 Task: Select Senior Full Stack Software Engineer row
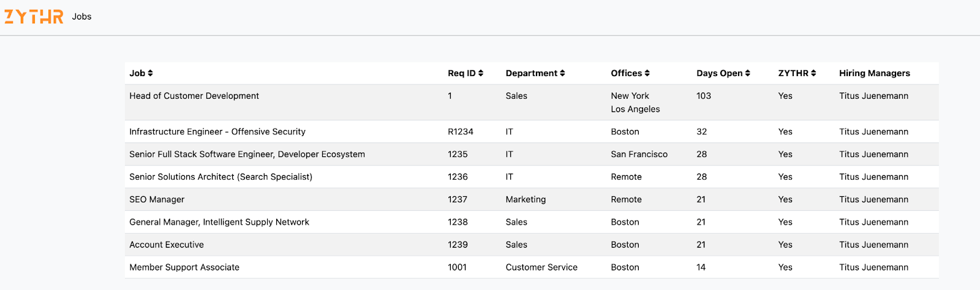click(247, 155)
